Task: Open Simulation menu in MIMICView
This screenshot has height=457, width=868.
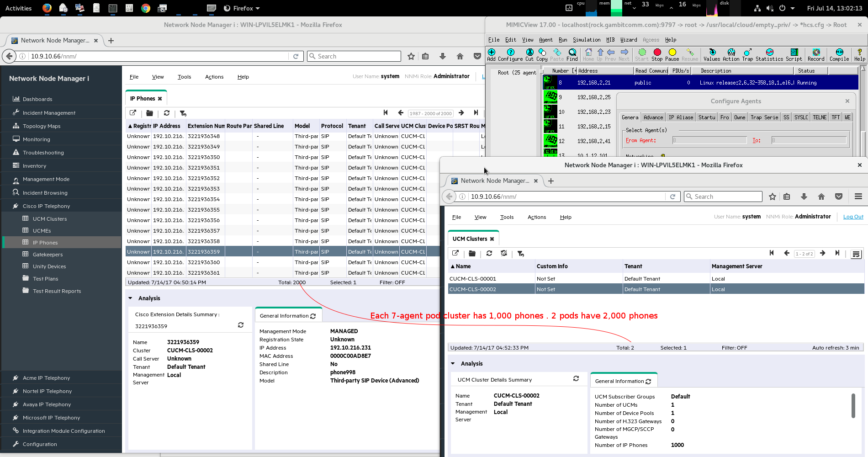Action: pos(587,40)
